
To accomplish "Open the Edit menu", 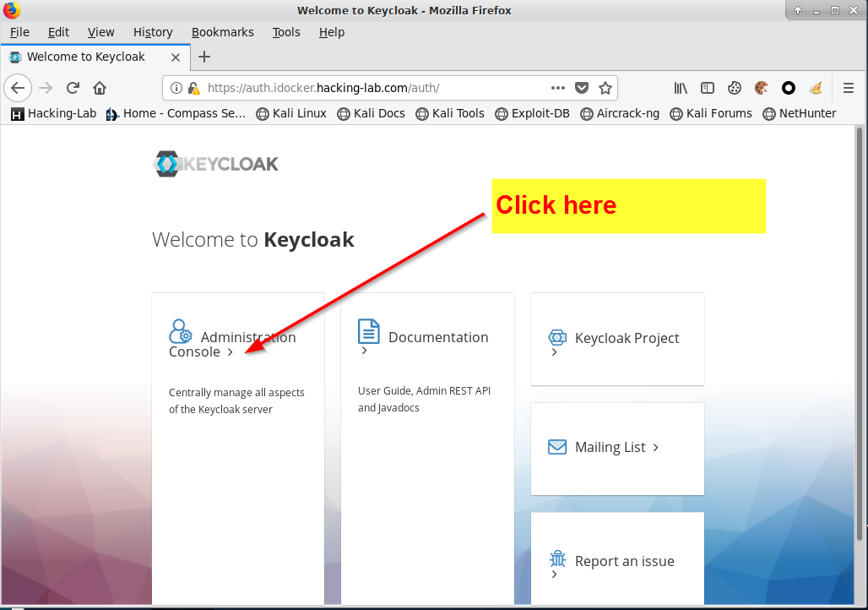I will [x=58, y=32].
